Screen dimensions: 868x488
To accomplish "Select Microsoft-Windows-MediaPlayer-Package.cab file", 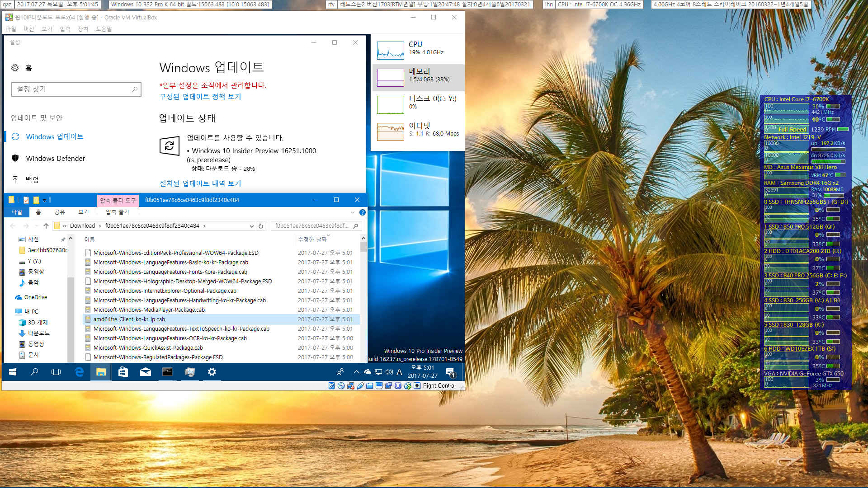I will (x=149, y=310).
